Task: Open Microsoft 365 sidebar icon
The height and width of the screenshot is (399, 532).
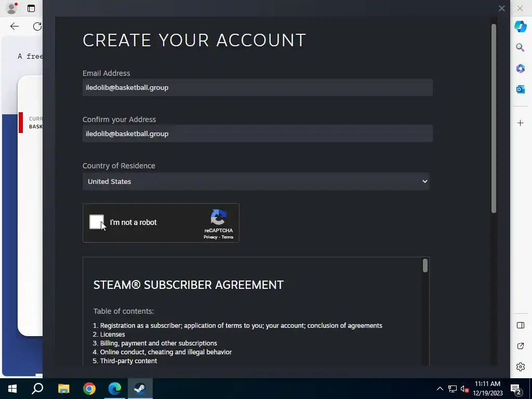Action: tap(520, 68)
